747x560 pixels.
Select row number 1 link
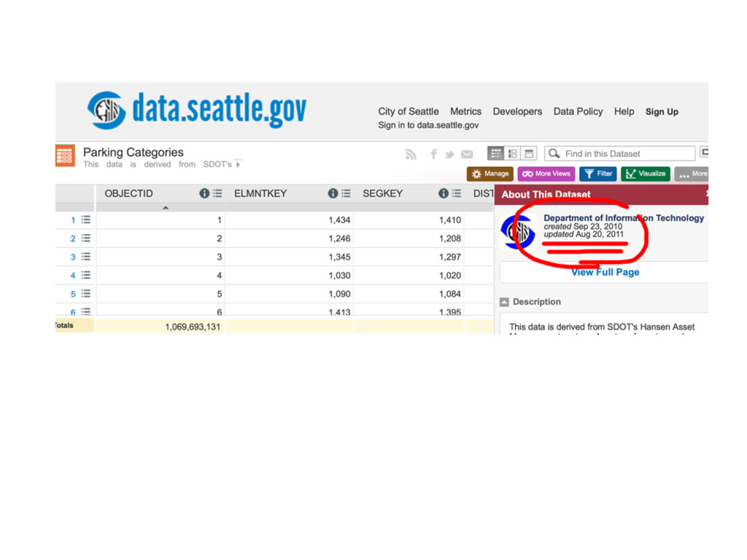[x=73, y=220]
